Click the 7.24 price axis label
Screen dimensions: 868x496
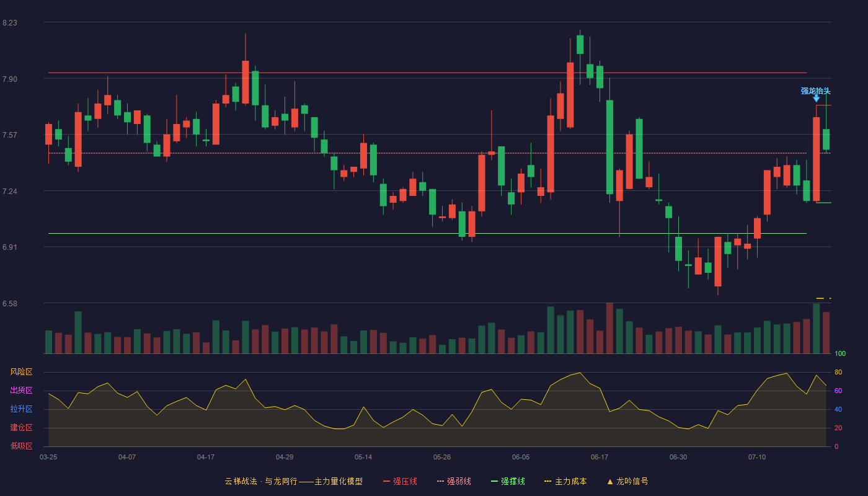click(10, 192)
